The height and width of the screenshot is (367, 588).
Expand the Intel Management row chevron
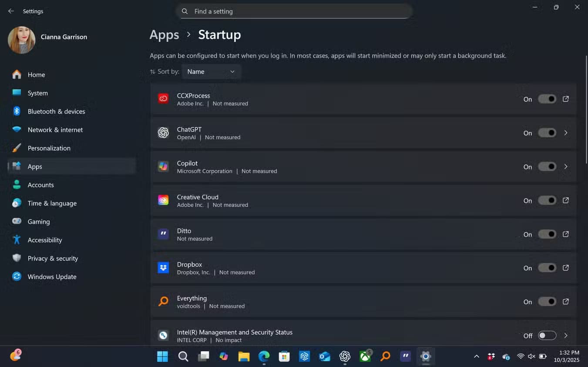pyautogui.click(x=566, y=335)
